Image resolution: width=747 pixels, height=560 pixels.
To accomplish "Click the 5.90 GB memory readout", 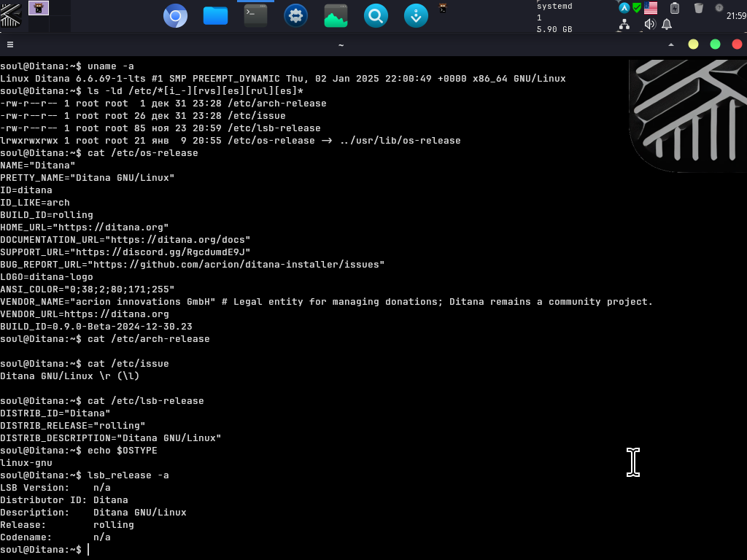I will click(x=554, y=29).
